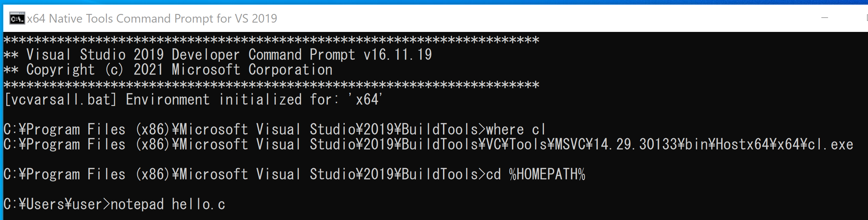Click the second row of asterisks
This screenshot has height=220, width=868.
pyautogui.click(x=271, y=84)
